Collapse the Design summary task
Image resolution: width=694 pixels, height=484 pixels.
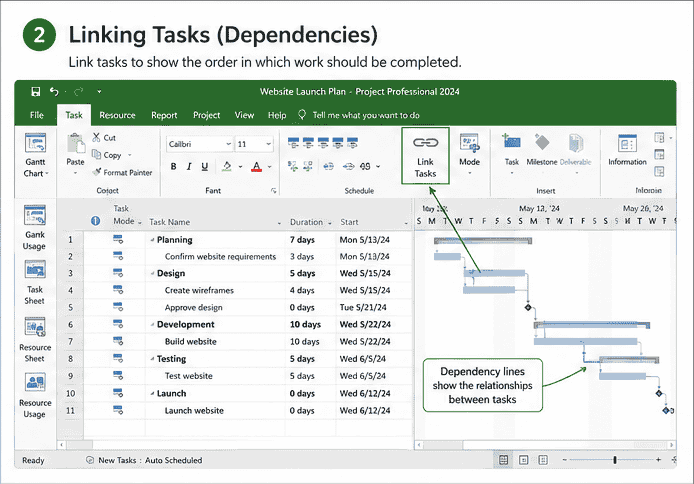(152, 273)
